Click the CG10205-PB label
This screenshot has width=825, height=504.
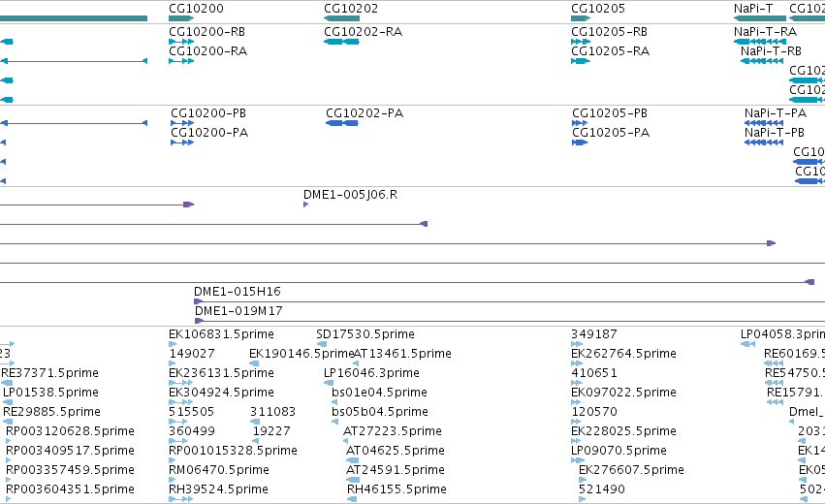tap(610, 113)
